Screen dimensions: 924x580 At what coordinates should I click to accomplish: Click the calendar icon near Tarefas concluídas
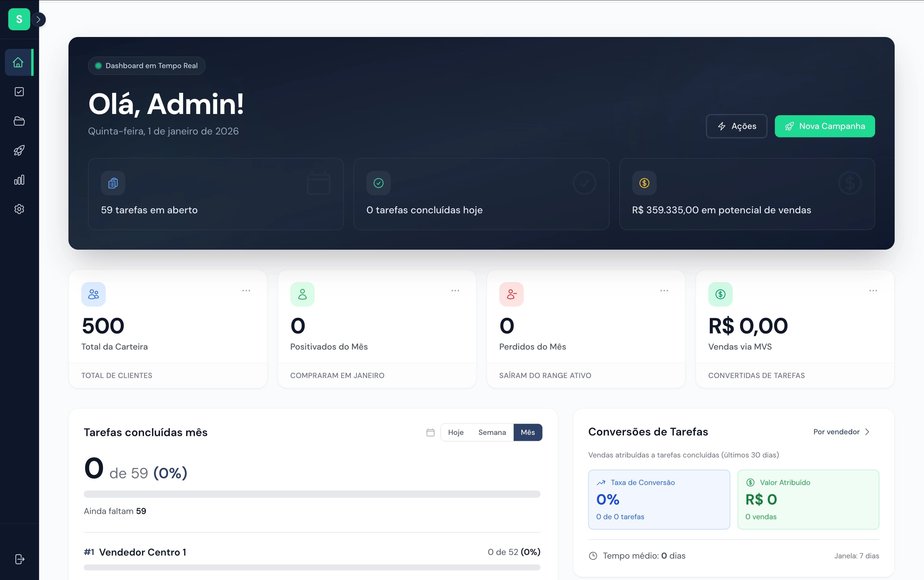[430, 432]
